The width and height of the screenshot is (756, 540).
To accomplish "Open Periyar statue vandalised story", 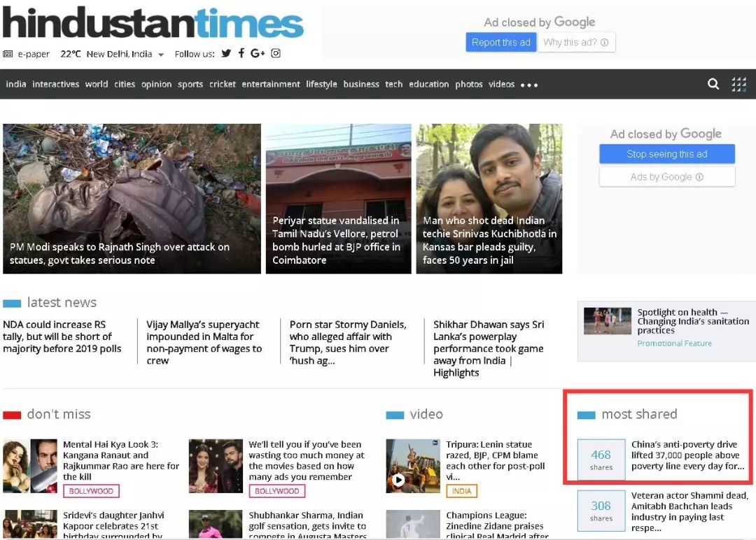I will tap(339, 199).
